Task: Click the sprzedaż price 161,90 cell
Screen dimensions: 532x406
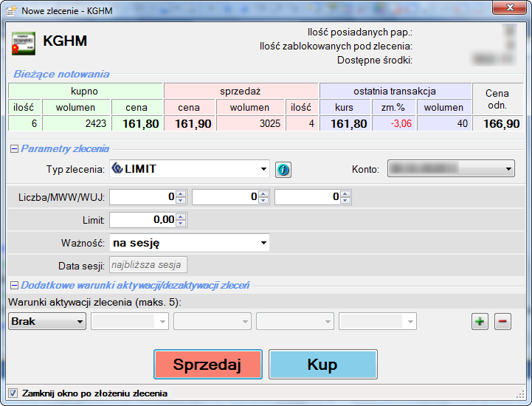Action: [190, 123]
